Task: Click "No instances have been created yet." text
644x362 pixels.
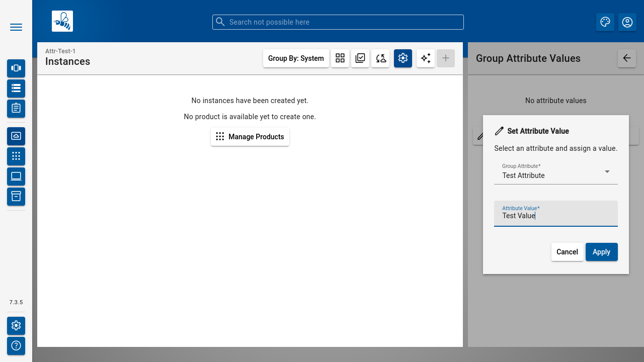Action: (x=250, y=101)
